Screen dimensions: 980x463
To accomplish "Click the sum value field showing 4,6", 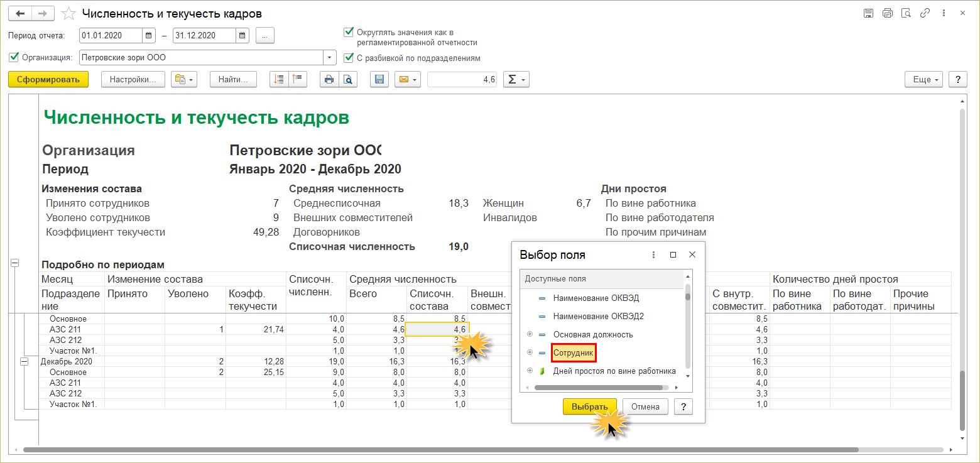I will pos(462,80).
